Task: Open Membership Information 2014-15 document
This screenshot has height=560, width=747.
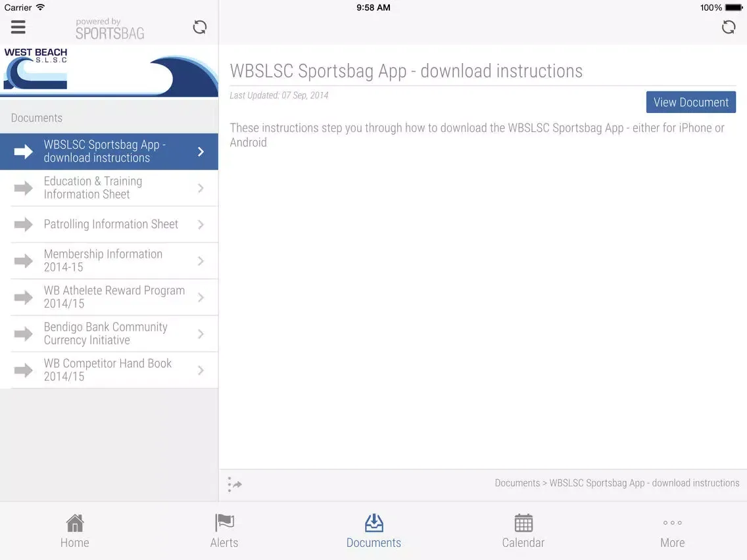Action: point(109,261)
